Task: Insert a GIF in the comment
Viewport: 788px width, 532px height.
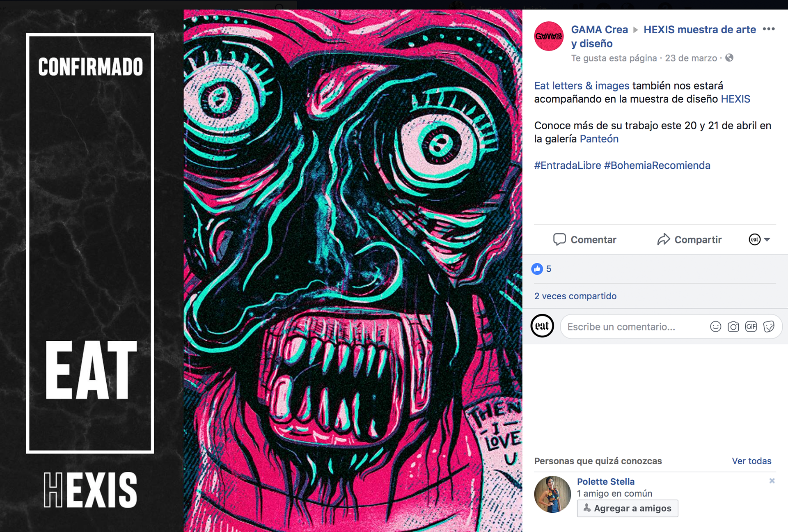Action: [x=751, y=327]
